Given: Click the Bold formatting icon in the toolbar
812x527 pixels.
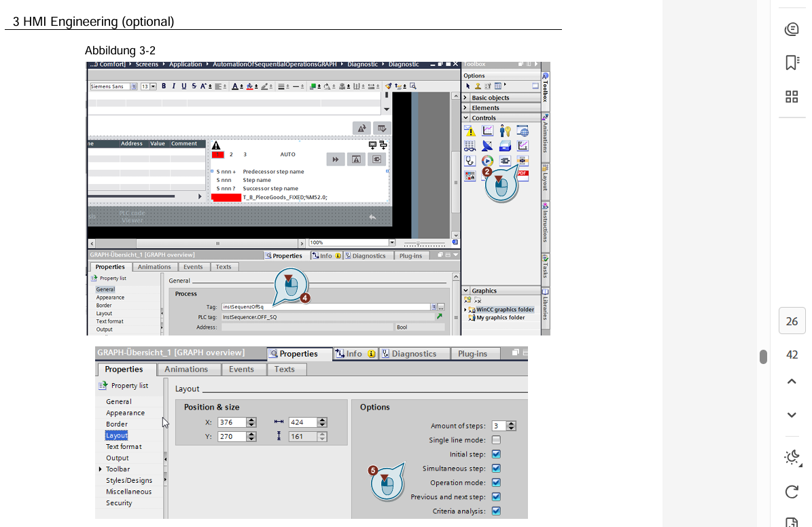Looking at the screenshot, I should (164, 86).
